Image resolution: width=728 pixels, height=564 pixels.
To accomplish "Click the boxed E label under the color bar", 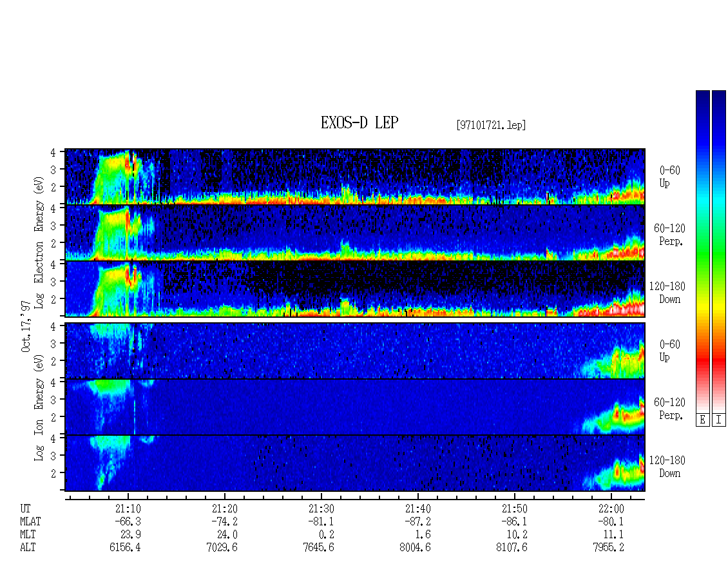I will tap(702, 420).
